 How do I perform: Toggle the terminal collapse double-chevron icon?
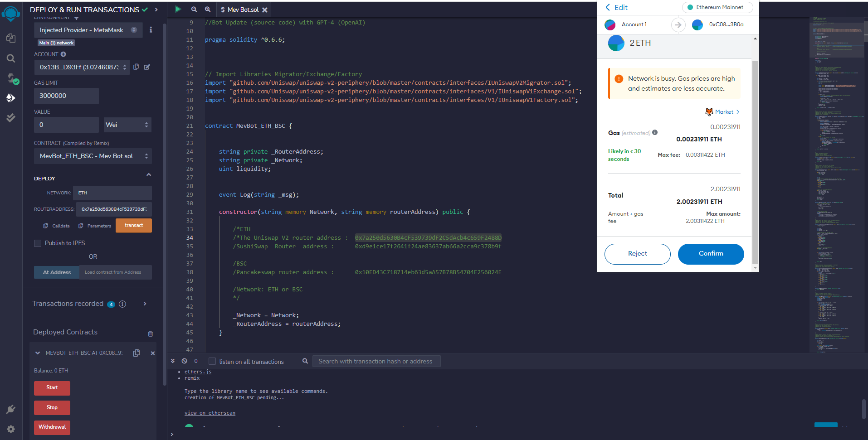pos(173,361)
